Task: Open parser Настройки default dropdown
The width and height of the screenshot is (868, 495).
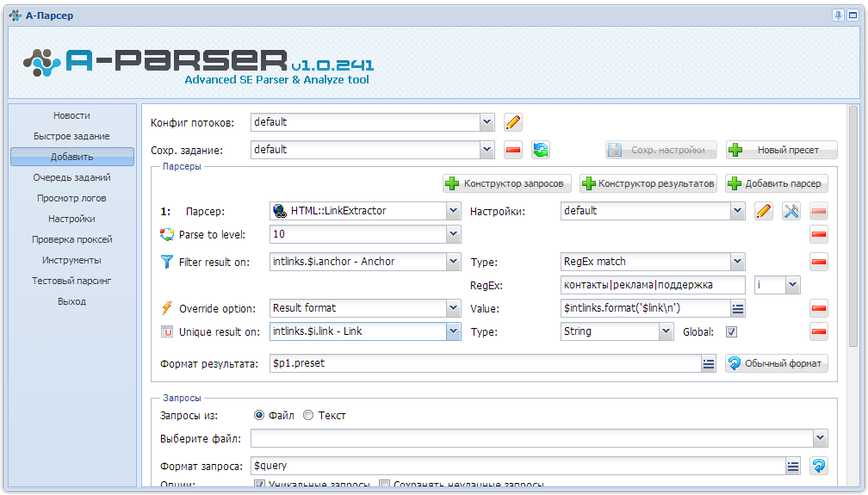Action: [737, 211]
